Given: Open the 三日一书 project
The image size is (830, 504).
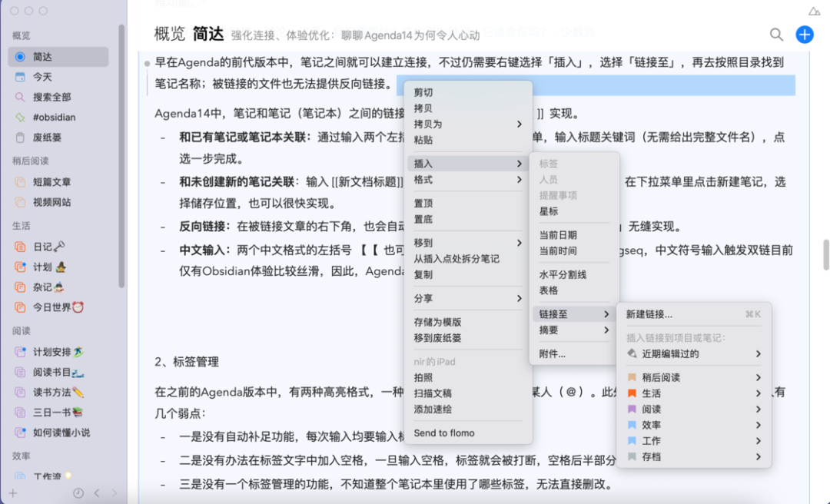Looking at the screenshot, I should [x=58, y=413].
